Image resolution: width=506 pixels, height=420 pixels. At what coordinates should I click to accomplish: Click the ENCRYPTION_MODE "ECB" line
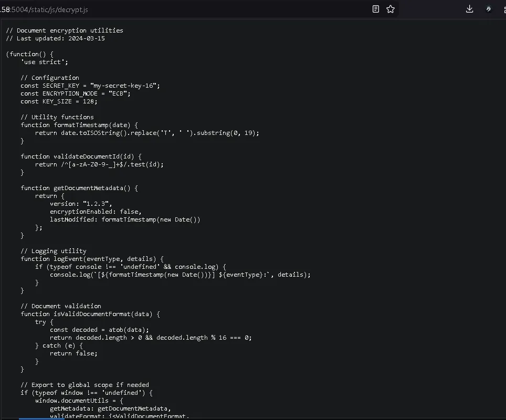coord(75,93)
